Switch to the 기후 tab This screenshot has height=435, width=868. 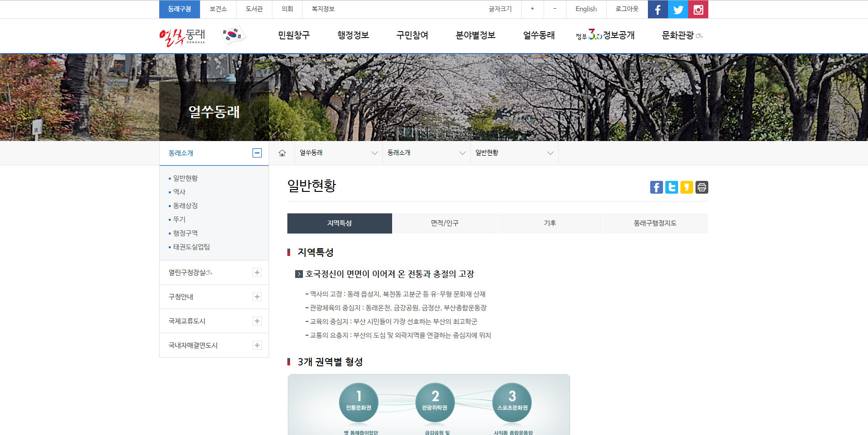click(x=550, y=223)
